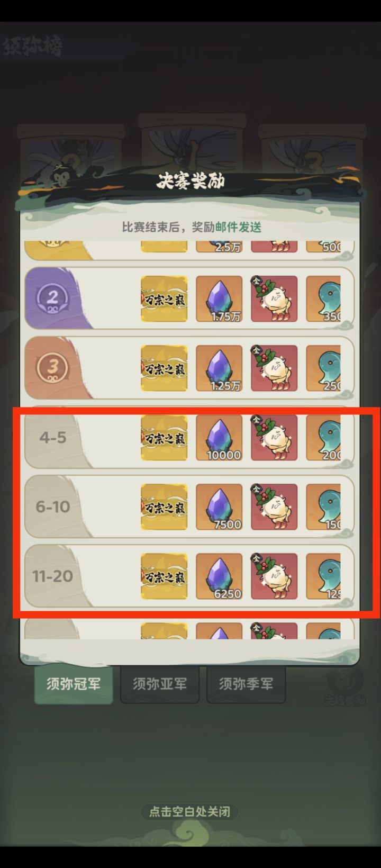Tap the purple crystal icon labeled 1.25万
The width and height of the screenshot is (381, 868).
point(219,368)
